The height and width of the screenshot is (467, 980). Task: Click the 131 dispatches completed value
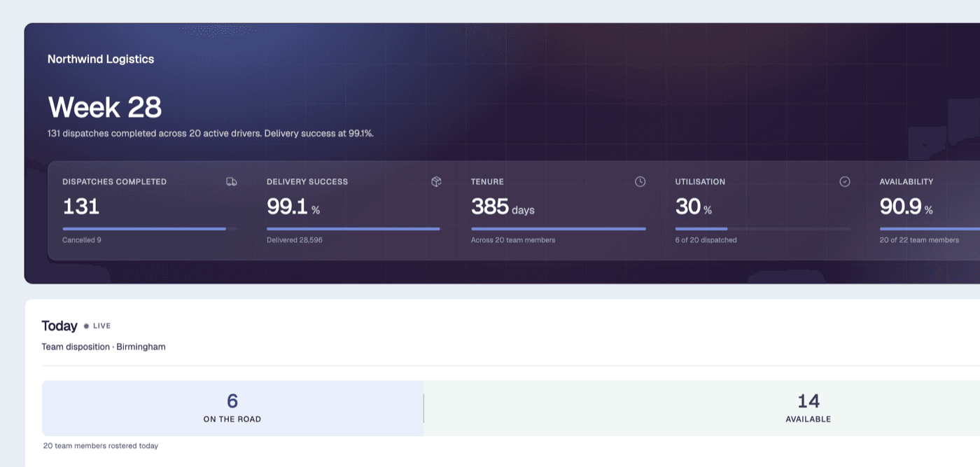click(81, 207)
